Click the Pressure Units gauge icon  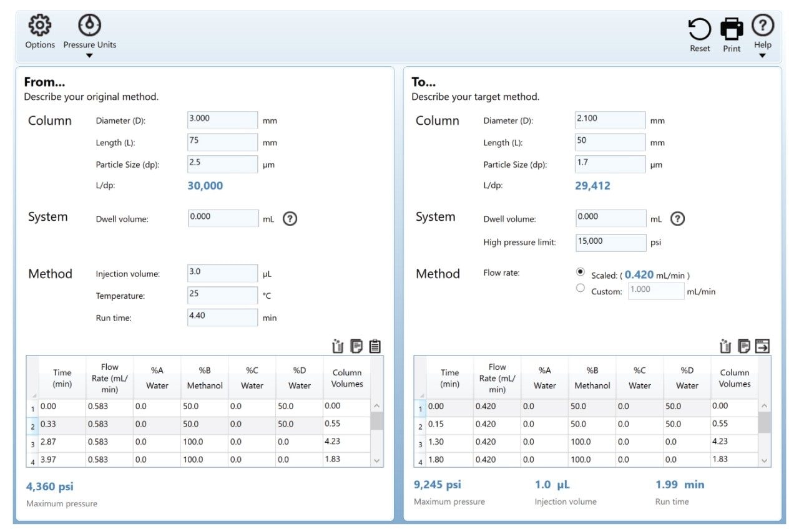90,25
